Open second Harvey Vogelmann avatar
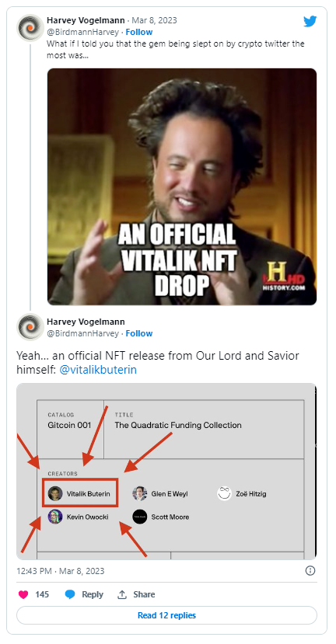The height and width of the screenshot is (644, 336). [30, 327]
